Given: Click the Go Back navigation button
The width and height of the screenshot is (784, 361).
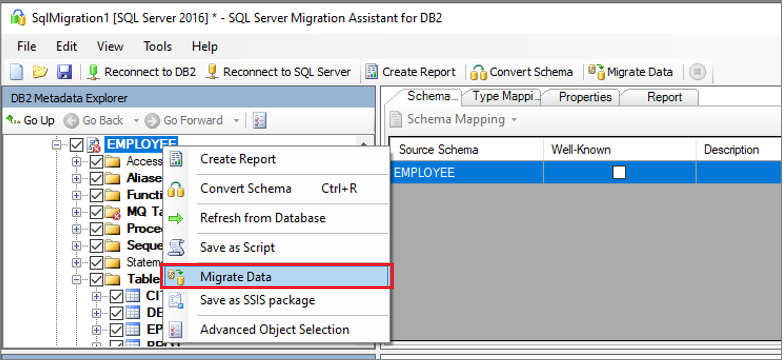Looking at the screenshot, I should [94, 120].
